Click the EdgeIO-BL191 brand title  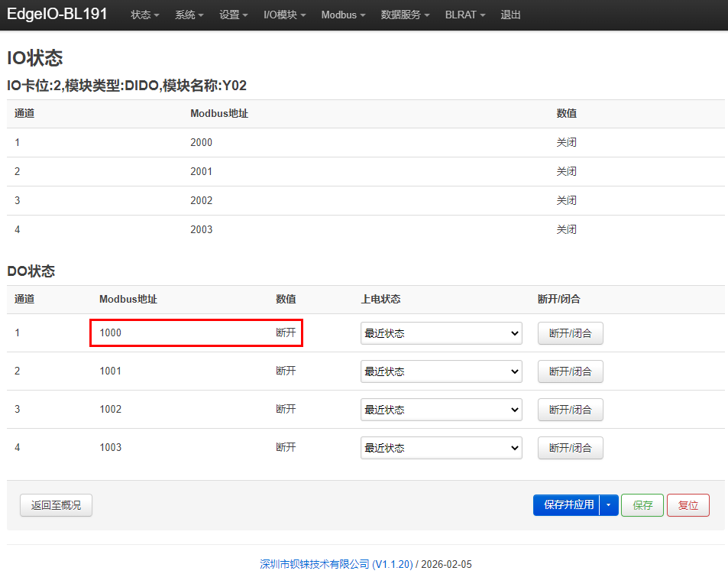click(57, 14)
